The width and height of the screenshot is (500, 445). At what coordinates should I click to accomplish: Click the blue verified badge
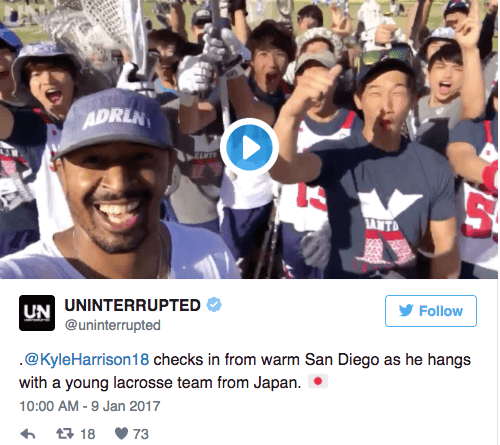pos(214,305)
